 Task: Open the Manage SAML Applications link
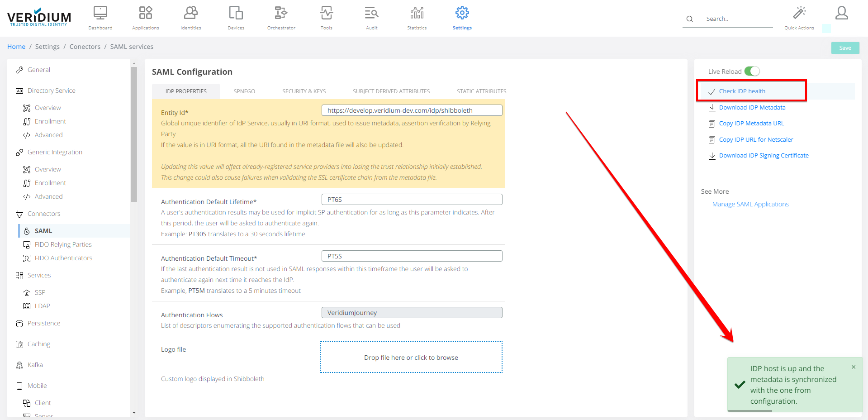[x=750, y=204]
